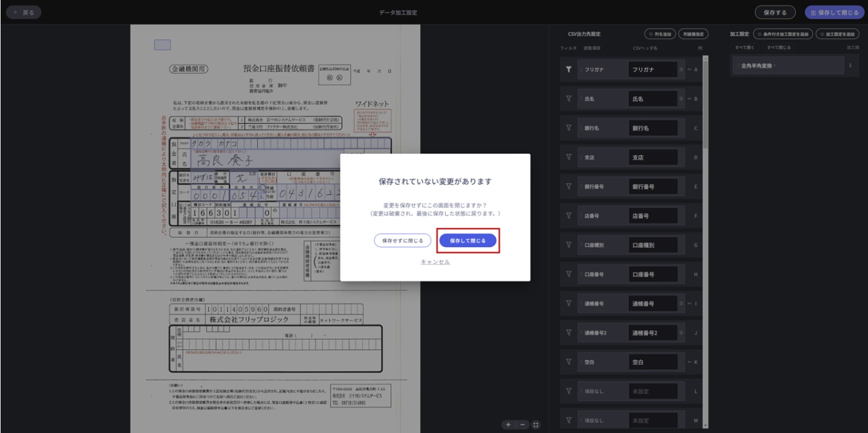The height and width of the screenshot is (433, 868).
Task: Open 列結合指定 column merge settings
Action: point(694,34)
